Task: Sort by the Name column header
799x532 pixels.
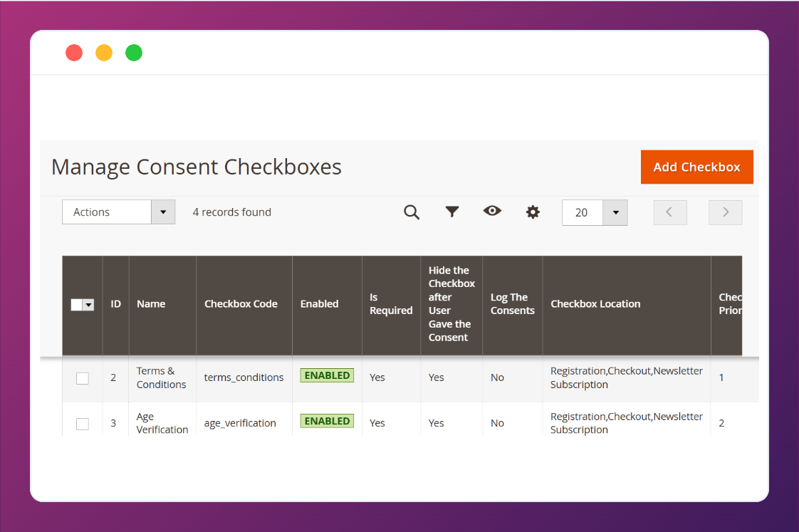Action: coord(162,304)
